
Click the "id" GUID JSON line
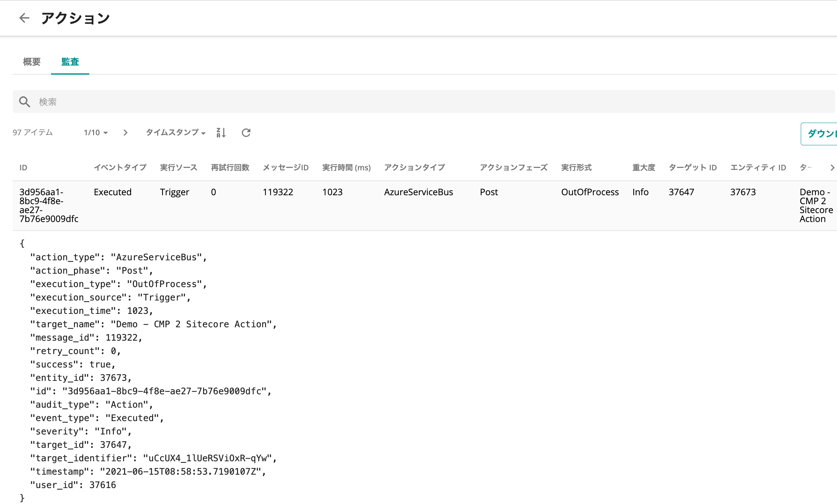(151, 391)
